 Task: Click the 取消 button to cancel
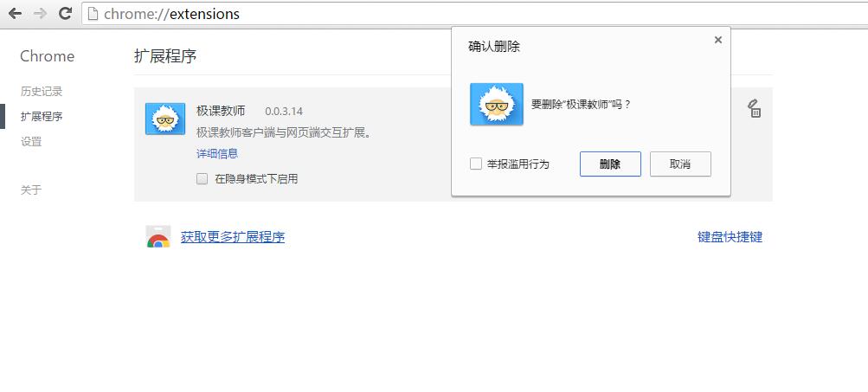[680, 164]
